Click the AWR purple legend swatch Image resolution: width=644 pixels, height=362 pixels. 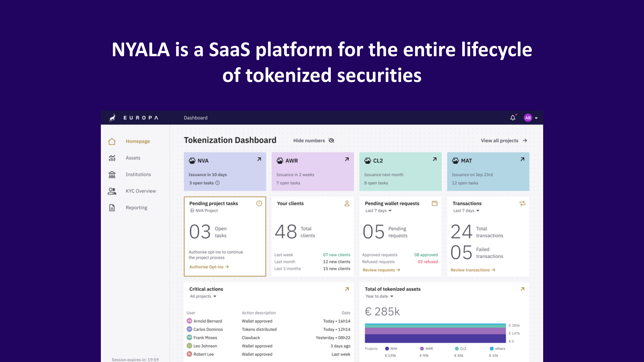tap(422, 348)
